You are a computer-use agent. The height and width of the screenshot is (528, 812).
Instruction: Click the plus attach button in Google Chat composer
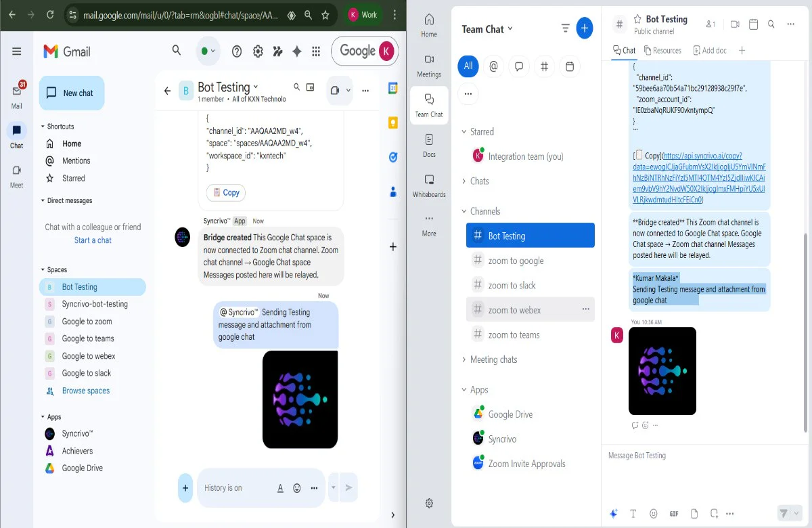[185, 487]
